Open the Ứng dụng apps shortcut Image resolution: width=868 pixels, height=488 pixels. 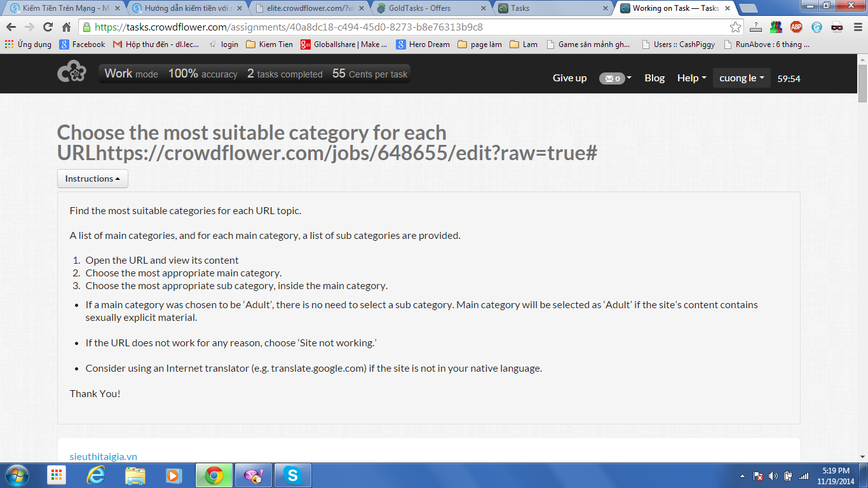(28, 44)
